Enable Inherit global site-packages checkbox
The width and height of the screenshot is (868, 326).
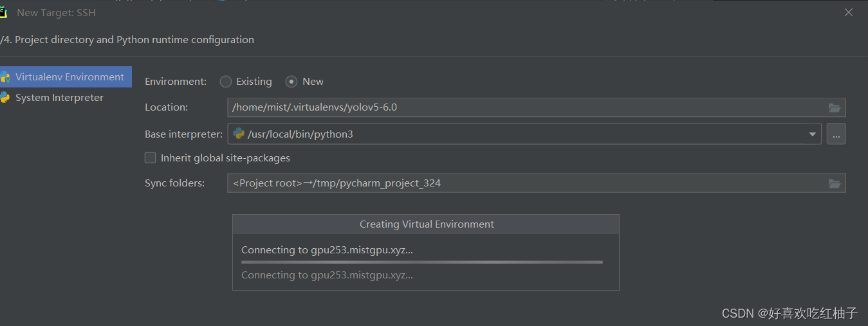150,158
